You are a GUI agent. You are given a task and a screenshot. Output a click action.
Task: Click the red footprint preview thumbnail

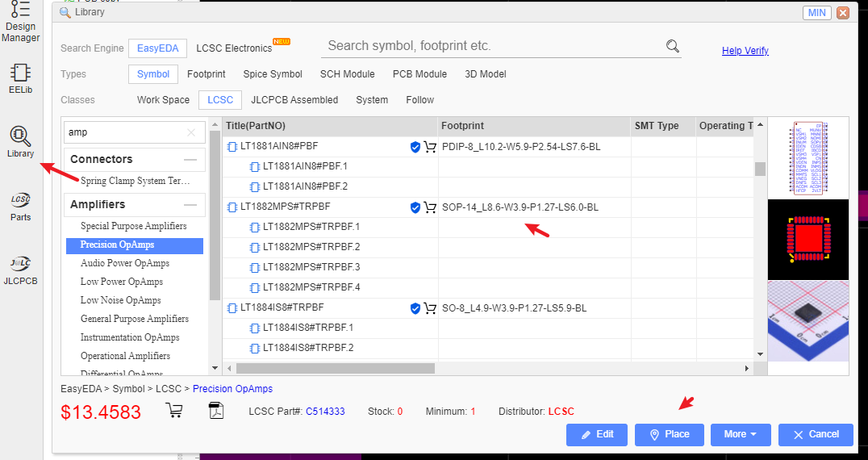pos(808,240)
